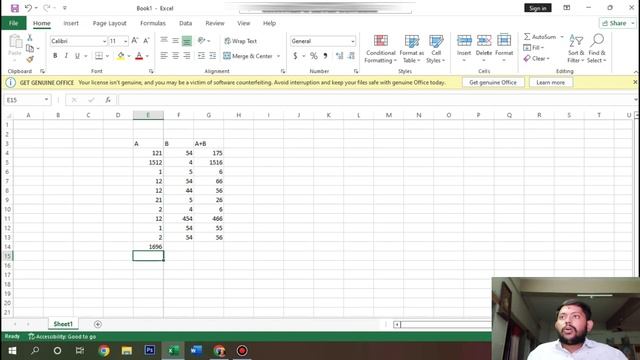Image resolution: width=640 pixels, height=360 pixels.
Task: Open Cell Styles gallery
Action: click(x=436, y=49)
